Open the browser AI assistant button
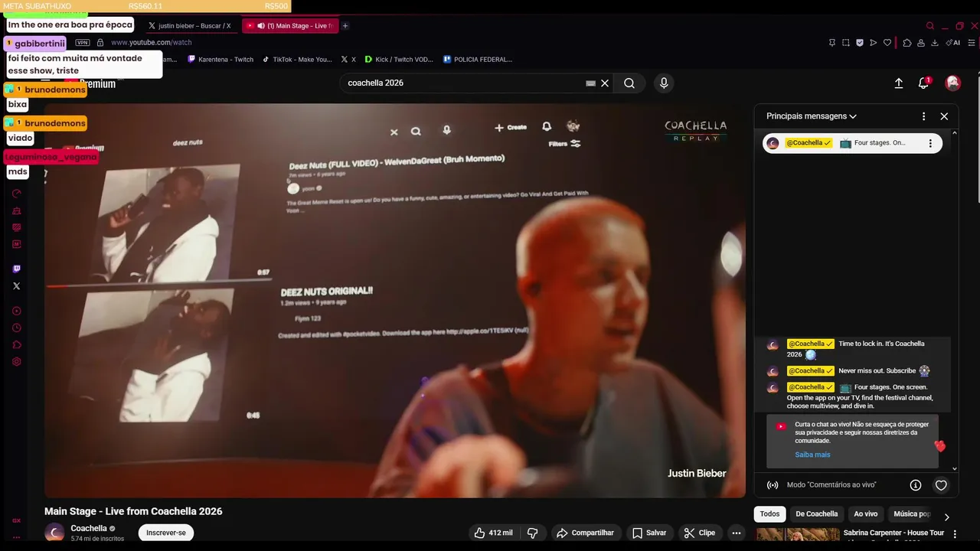 pyautogui.click(x=953, y=43)
